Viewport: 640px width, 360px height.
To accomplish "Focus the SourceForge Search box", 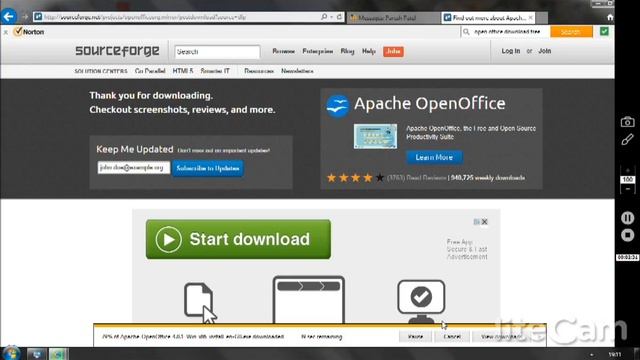I will pos(217,52).
